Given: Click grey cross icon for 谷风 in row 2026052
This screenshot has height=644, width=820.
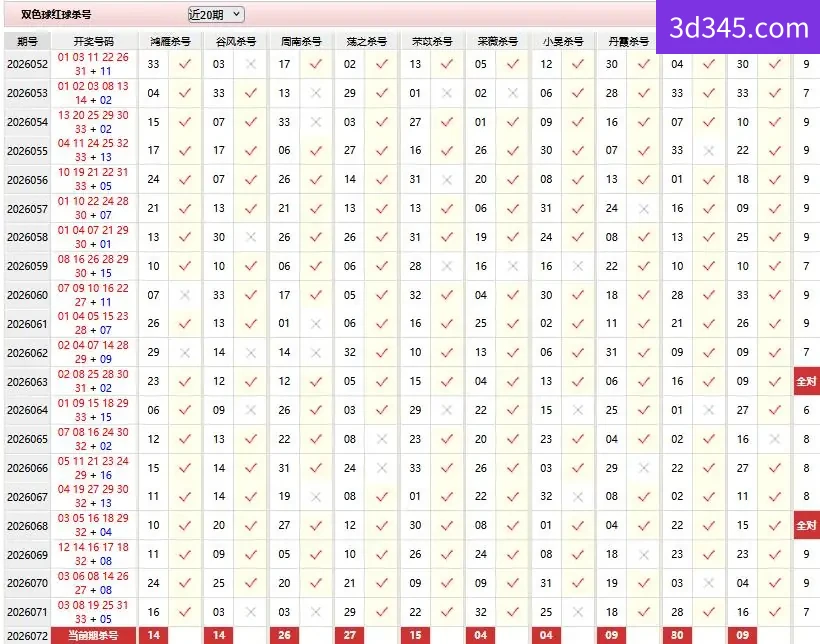Looking at the screenshot, I should tap(251, 64).
